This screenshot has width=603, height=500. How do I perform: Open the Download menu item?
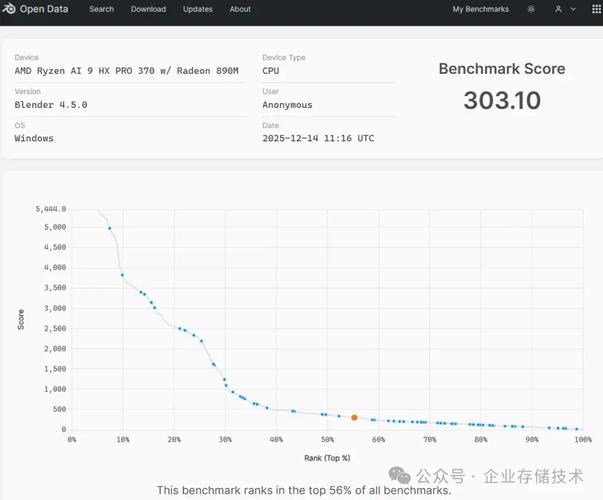(x=148, y=9)
